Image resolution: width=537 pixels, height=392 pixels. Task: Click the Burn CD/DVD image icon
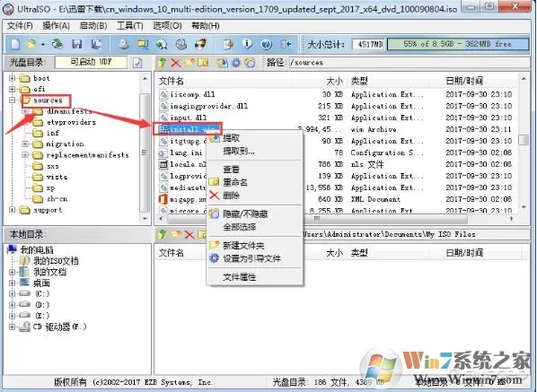[x=200, y=45]
